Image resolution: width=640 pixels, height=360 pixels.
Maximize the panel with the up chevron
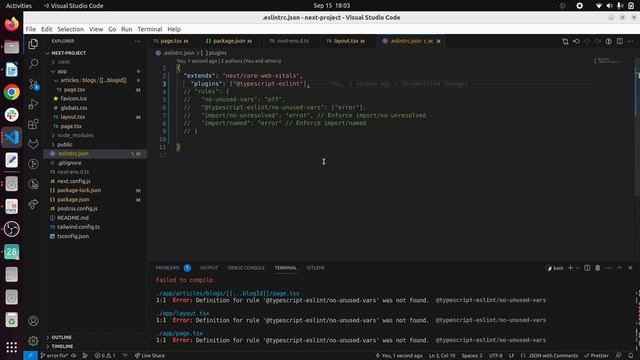620,268
